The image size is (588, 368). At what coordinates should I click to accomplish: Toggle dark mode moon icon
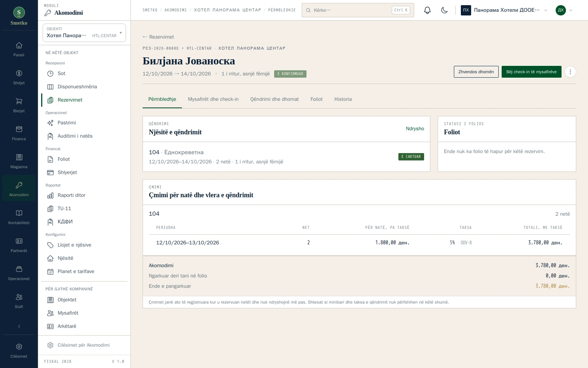tap(444, 10)
